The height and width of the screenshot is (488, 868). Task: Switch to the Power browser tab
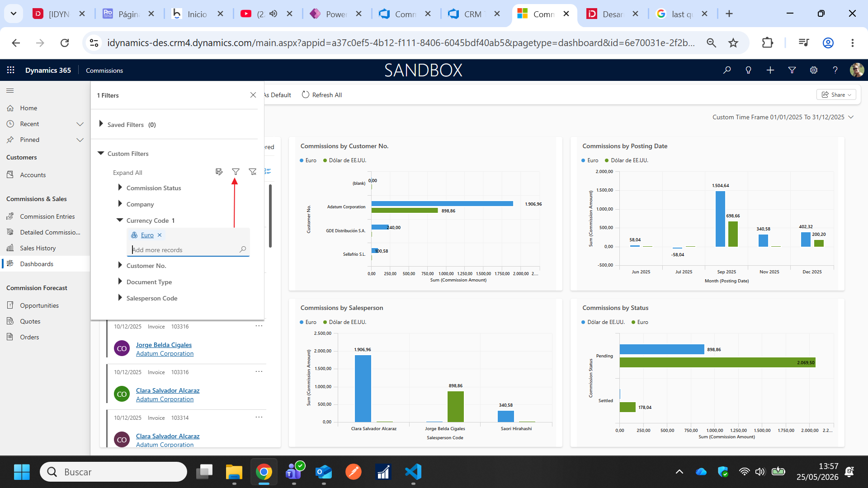(x=336, y=14)
